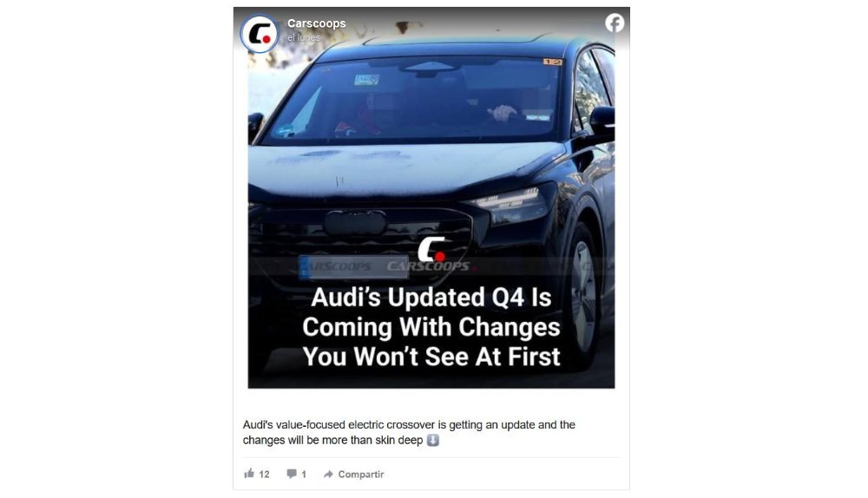Viewport: 868px width, 498px height.
Task: Click the orange sticker on the windshield
Action: (552, 62)
